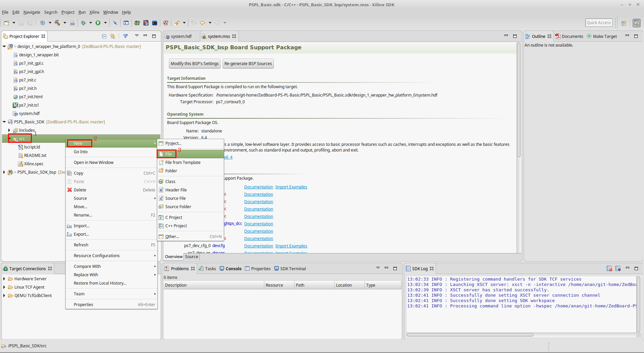Open the Make Target tab
This screenshot has height=353, width=644.
point(602,36)
